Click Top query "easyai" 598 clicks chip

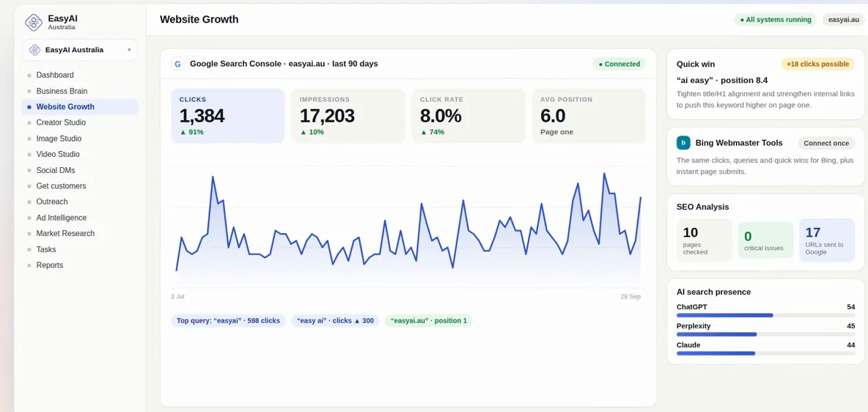pyautogui.click(x=228, y=320)
